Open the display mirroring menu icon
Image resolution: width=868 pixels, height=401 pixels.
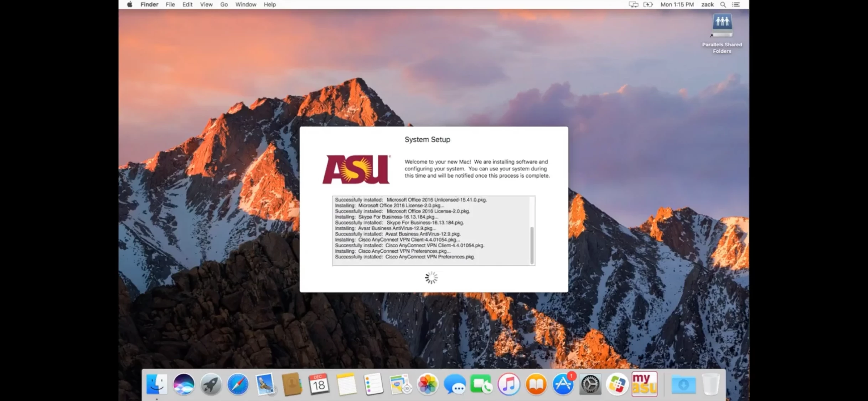click(633, 5)
